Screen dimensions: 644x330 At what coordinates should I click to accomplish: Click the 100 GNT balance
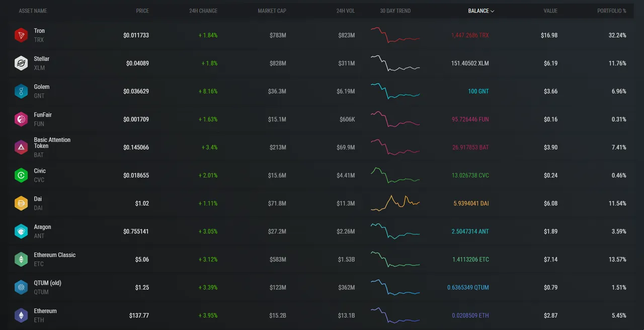pyautogui.click(x=478, y=91)
